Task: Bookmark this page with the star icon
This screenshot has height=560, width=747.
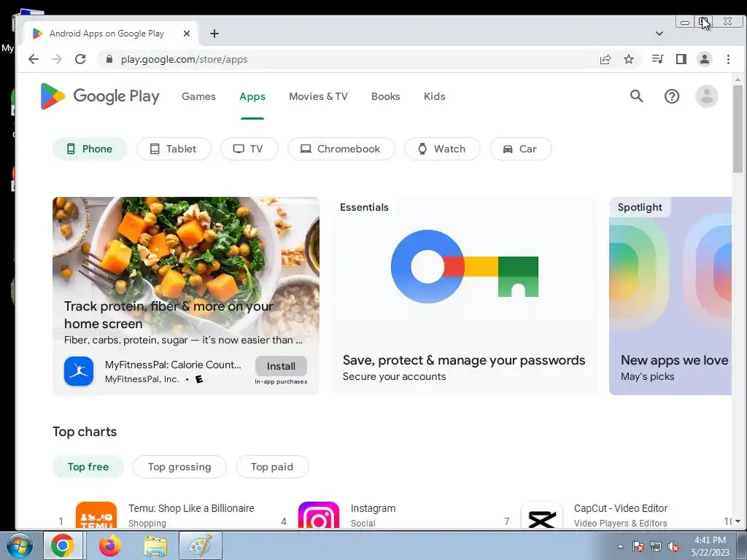Action: click(629, 59)
